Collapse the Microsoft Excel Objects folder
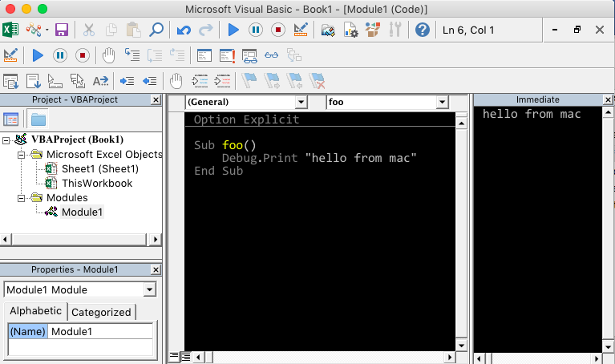Screen dimensions: 615x364 [21, 155]
